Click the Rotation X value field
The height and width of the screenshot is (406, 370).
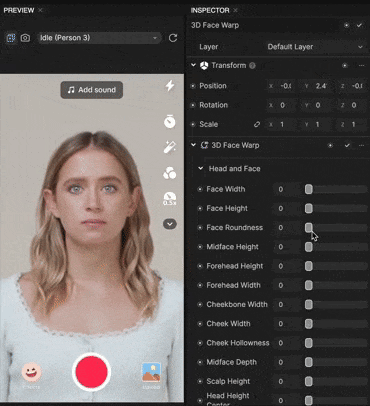click(280, 105)
